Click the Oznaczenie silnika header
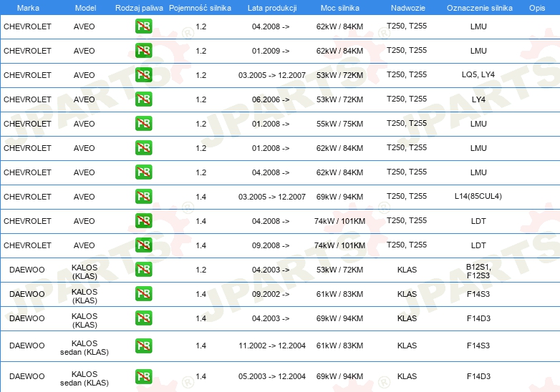The image size is (560, 392). pyautogui.click(x=480, y=8)
